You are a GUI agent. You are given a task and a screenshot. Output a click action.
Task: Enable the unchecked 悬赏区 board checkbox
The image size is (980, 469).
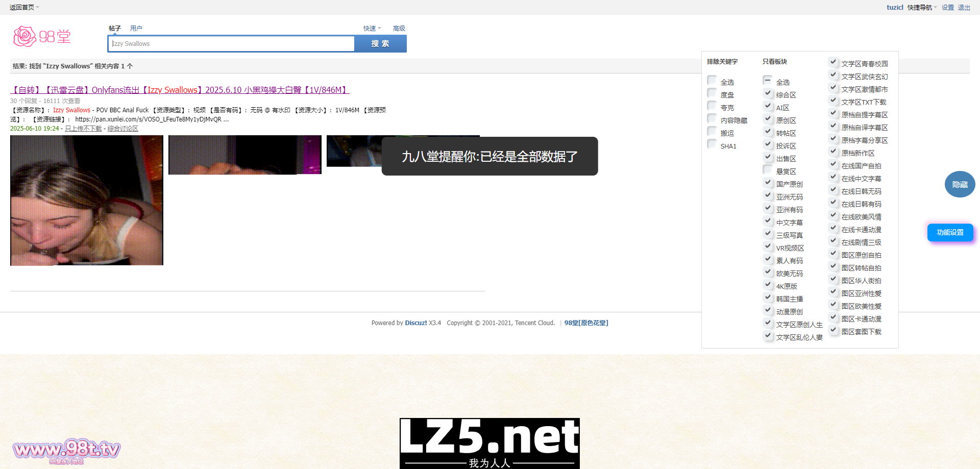[x=768, y=170]
